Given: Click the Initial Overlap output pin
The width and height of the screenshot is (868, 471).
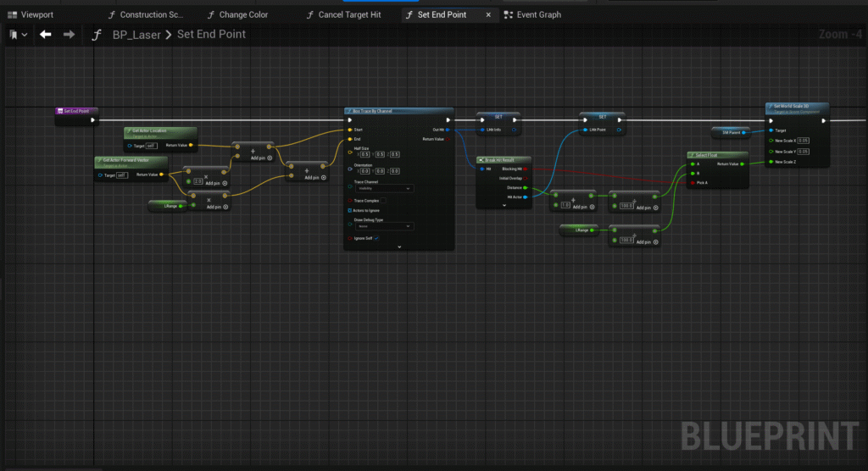Looking at the screenshot, I should pos(526,179).
